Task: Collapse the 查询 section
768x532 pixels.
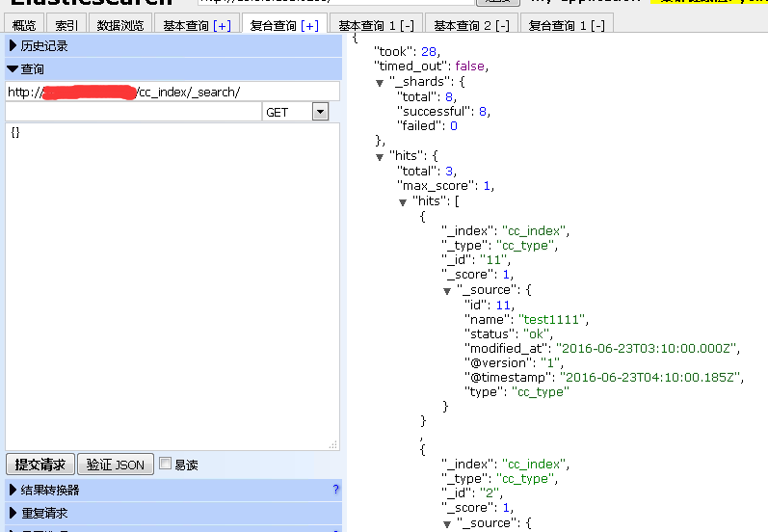Action: coord(173,69)
